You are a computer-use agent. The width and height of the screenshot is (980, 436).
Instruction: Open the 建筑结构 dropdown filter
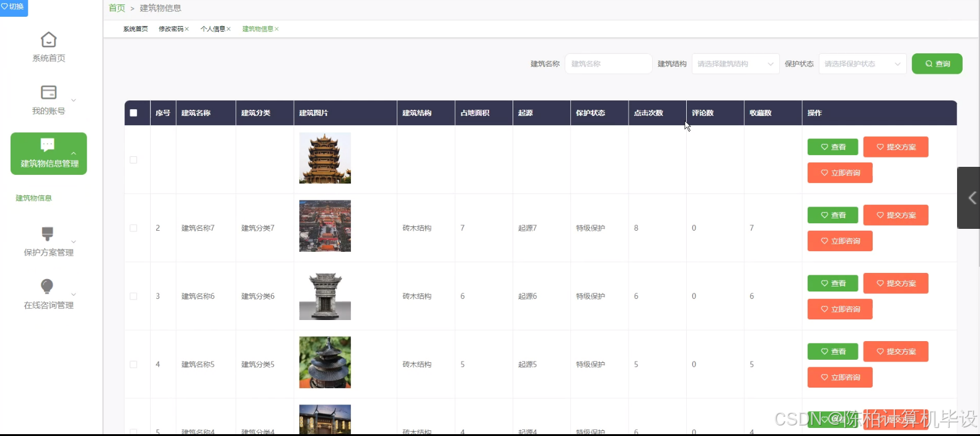(735, 64)
